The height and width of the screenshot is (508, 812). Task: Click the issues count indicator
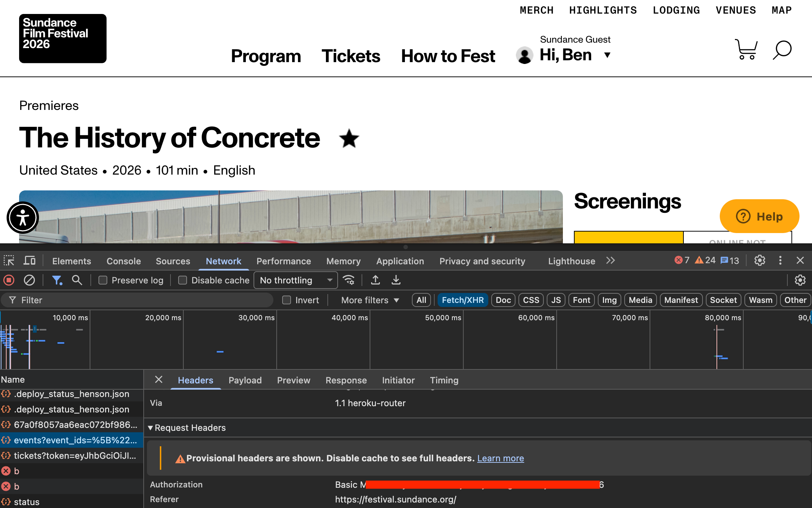click(x=730, y=260)
